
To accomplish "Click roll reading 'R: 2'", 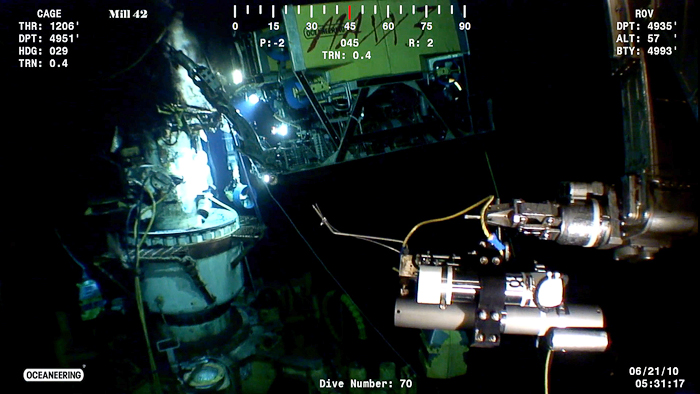I will [x=421, y=43].
